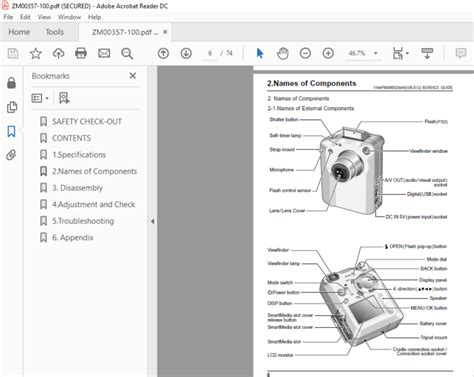Select the hand pan tool
This screenshot has width=474, height=377.
(283, 53)
